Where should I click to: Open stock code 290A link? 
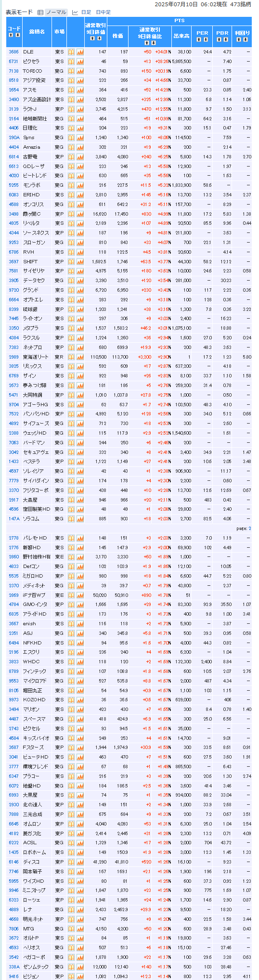(13, 138)
